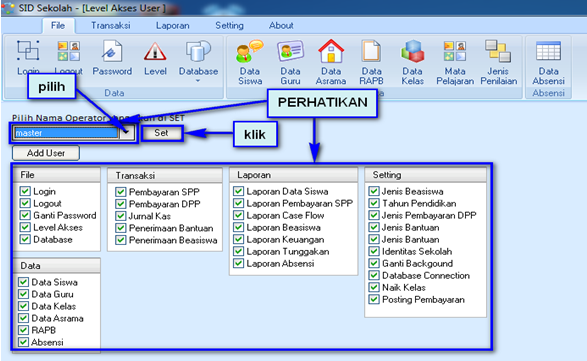Open the Laporan ribbon tab

pos(173,25)
